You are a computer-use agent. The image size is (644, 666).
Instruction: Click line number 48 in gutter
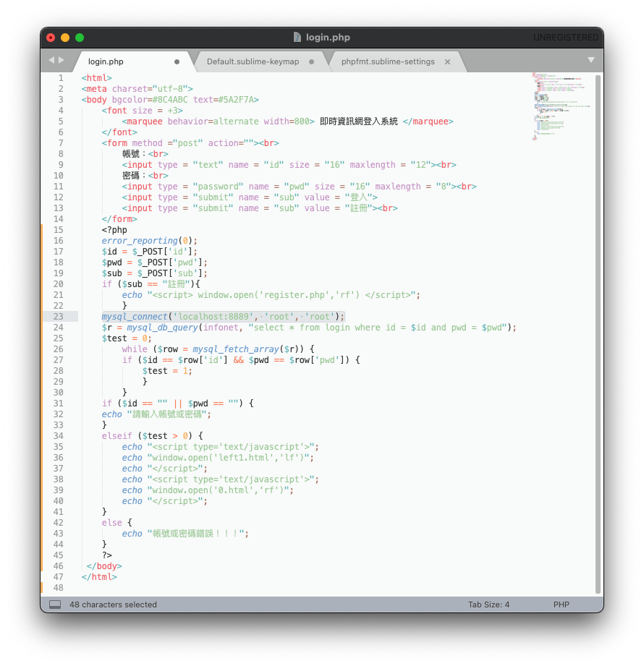point(58,588)
